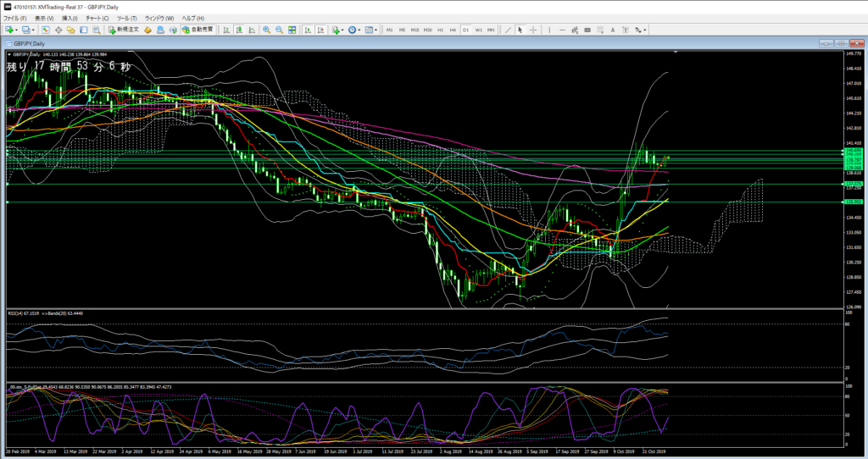This screenshot has height=459, width=868.
Task: Open the Strategy Tester icon
Action: tap(97, 30)
